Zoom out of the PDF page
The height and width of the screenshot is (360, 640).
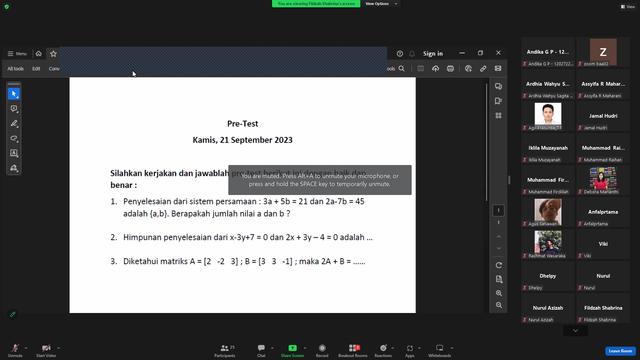(498, 305)
